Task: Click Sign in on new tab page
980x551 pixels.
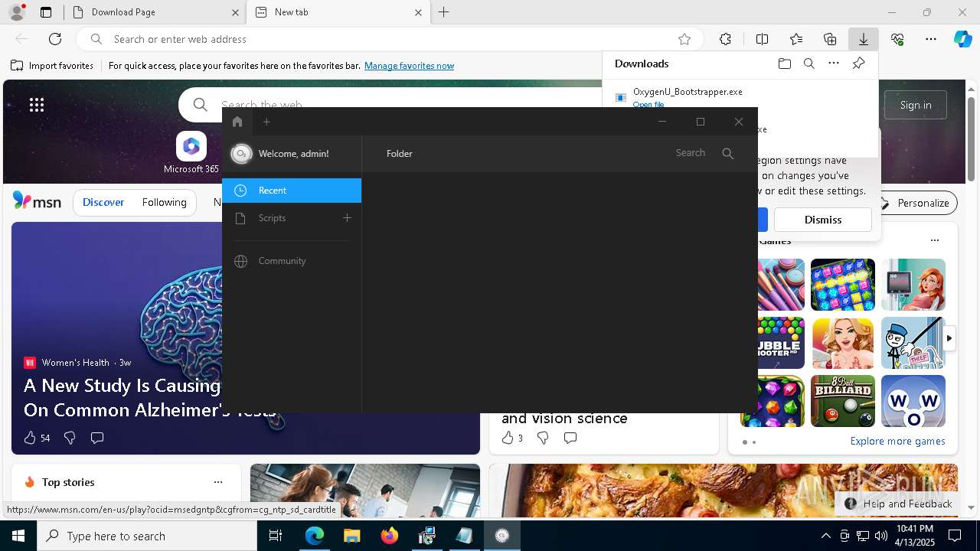Action: (x=916, y=105)
